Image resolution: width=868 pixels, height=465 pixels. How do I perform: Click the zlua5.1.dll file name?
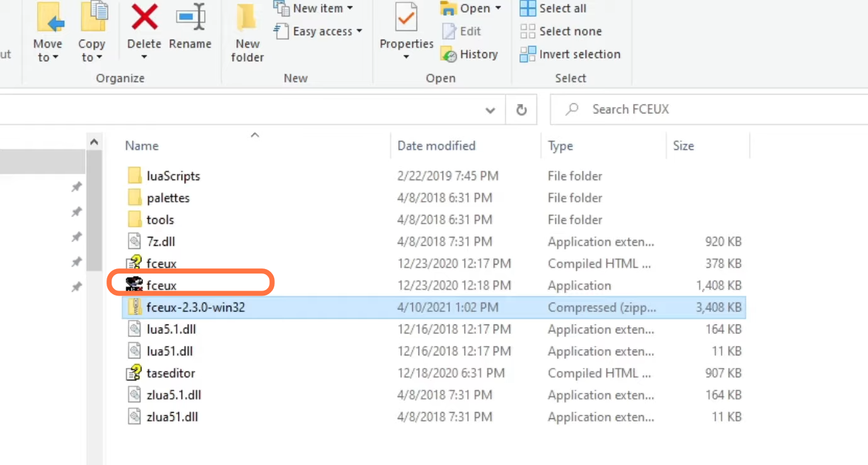[x=174, y=395]
